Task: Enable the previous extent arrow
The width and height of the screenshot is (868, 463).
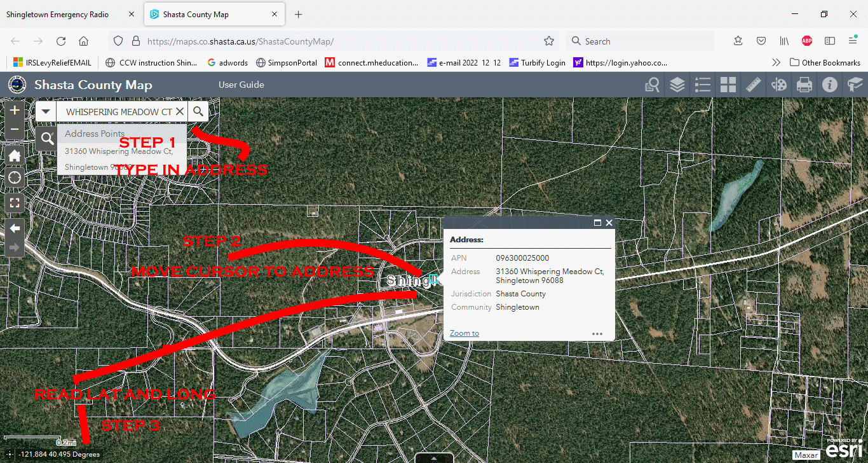Action: click(14, 228)
